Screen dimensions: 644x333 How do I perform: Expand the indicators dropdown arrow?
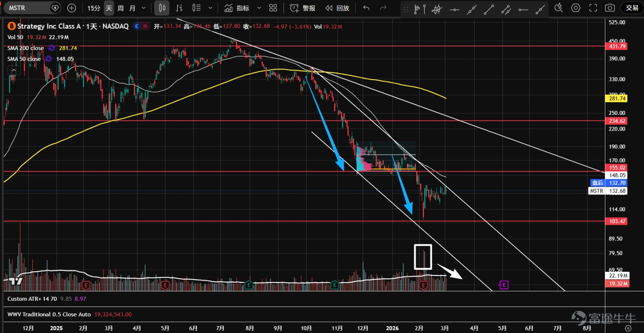[259, 8]
